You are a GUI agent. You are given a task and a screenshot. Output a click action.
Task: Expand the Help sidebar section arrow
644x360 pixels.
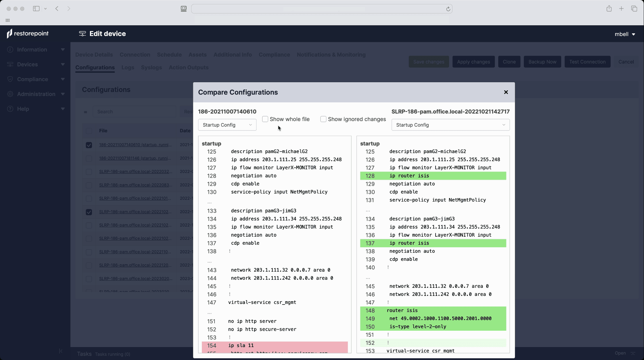(x=63, y=109)
